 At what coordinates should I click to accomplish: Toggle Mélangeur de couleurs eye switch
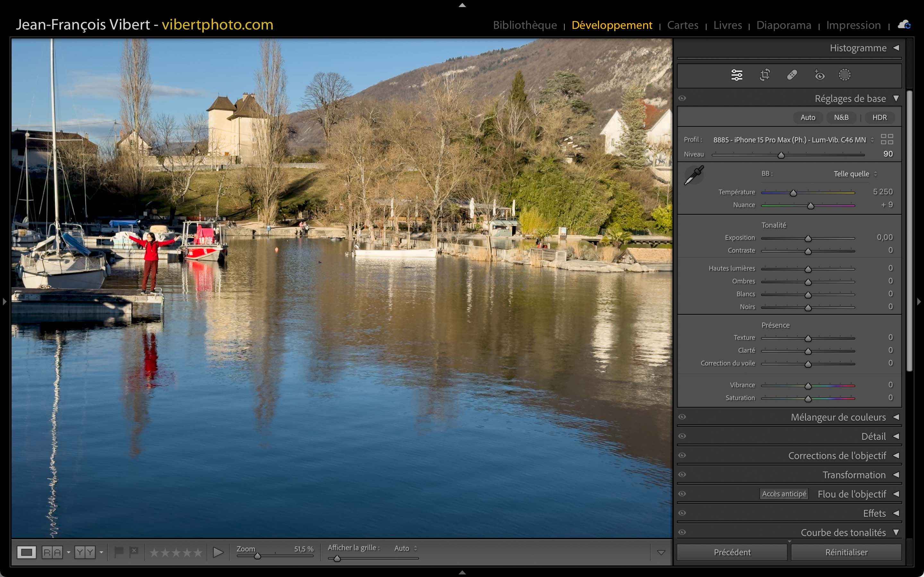682,417
